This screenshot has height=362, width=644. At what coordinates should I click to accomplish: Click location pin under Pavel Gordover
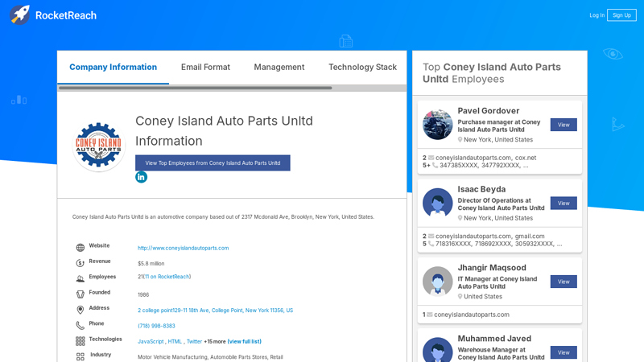[460, 139]
